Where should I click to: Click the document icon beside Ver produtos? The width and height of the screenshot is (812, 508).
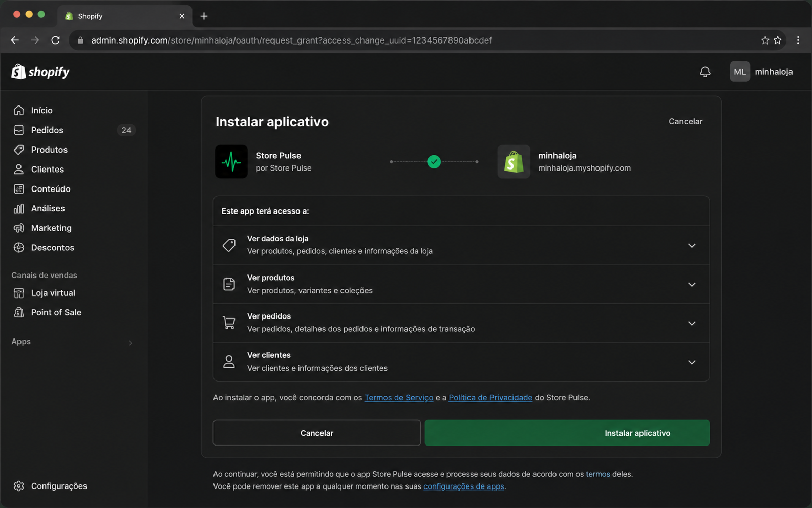[x=229, y=284]
